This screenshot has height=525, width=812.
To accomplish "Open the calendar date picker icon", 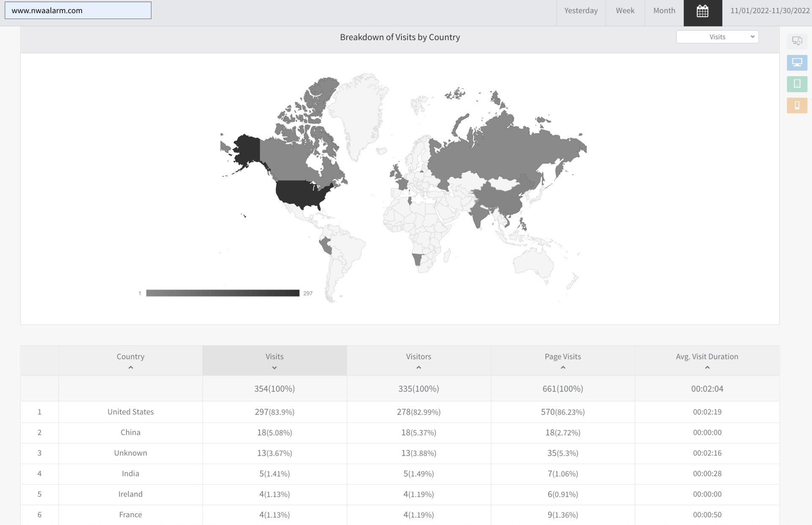I will 702,11.
